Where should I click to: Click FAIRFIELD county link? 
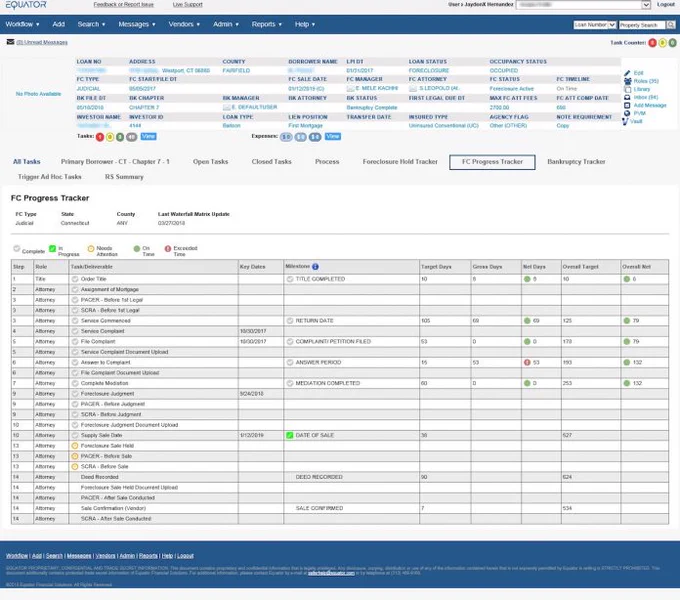236,70
